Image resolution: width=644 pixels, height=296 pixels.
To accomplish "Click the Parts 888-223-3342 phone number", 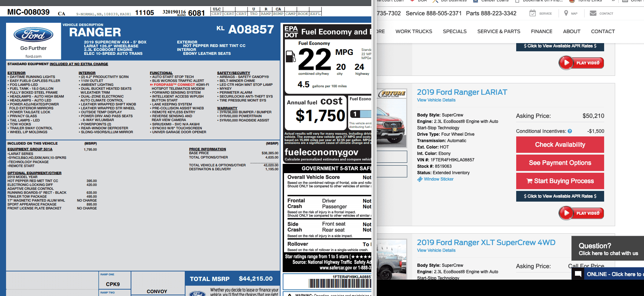I will 491,14.
